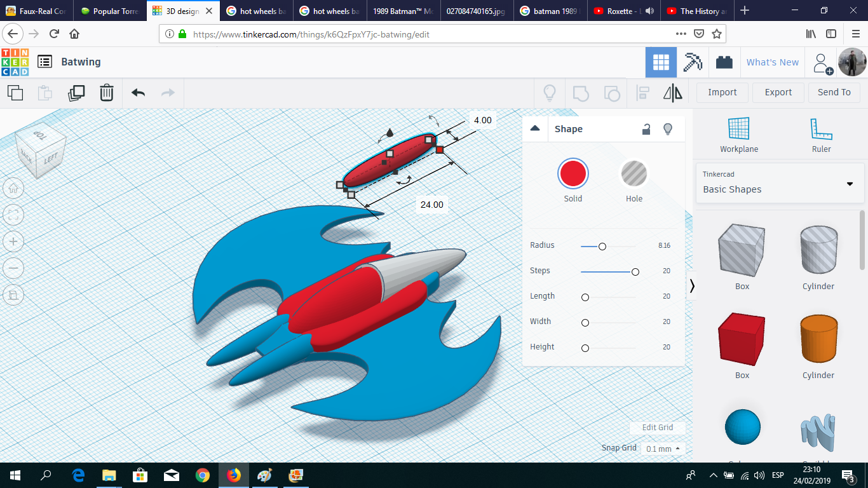The width and height of the screenshot is (868, 488).
Task: Select the Hole option
Action: 634,173
